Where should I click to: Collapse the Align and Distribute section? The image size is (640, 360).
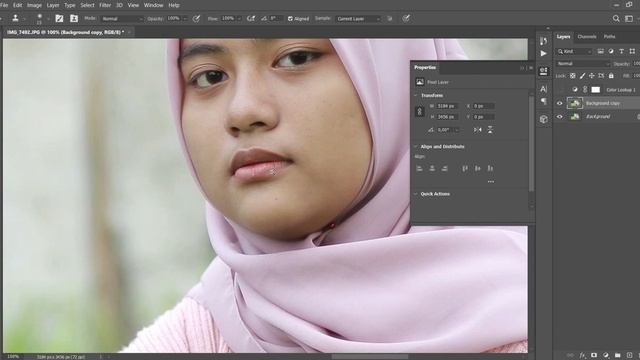click(416, 147)
